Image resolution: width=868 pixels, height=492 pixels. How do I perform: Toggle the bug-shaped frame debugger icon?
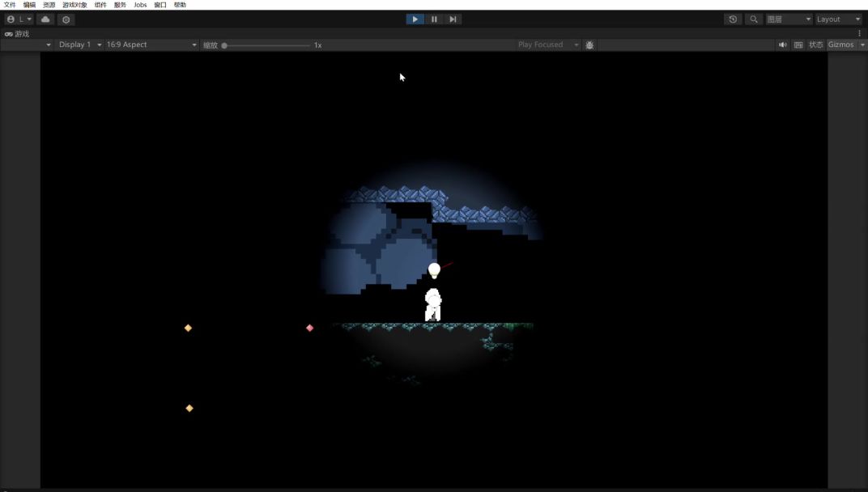[589, 45]
